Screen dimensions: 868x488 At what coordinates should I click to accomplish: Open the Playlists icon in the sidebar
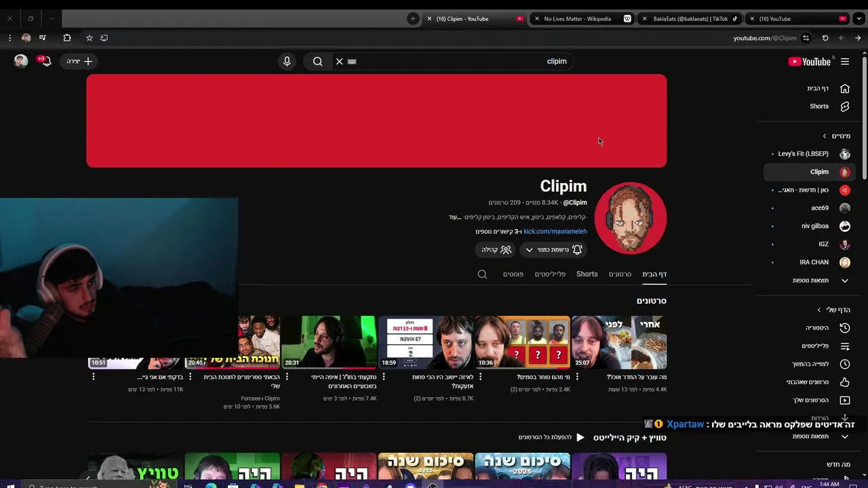(845, 346)
